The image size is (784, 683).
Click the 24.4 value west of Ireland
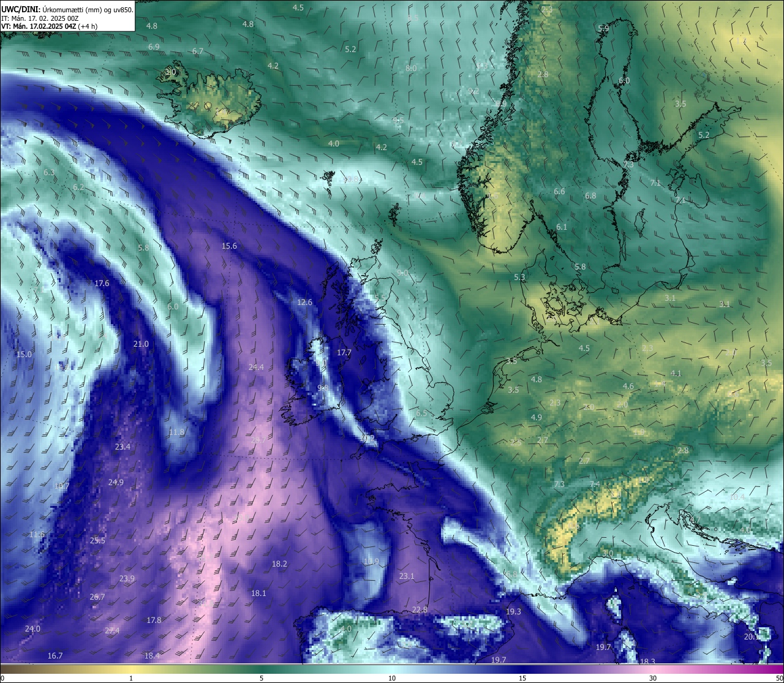tap(256, 368)
